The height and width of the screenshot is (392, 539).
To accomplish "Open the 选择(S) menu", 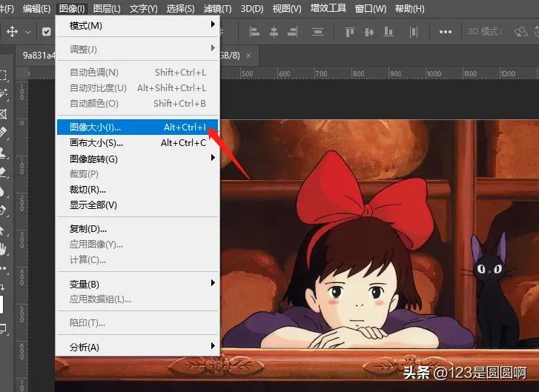I will [x=180, y=8].
